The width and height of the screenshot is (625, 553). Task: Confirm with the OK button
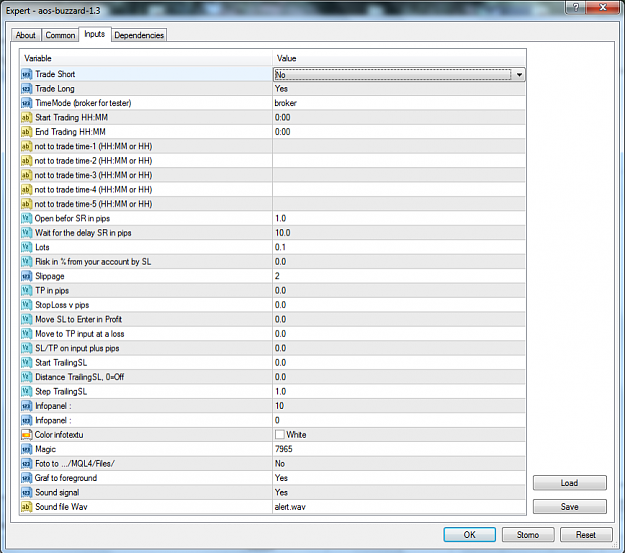point(470,535)
